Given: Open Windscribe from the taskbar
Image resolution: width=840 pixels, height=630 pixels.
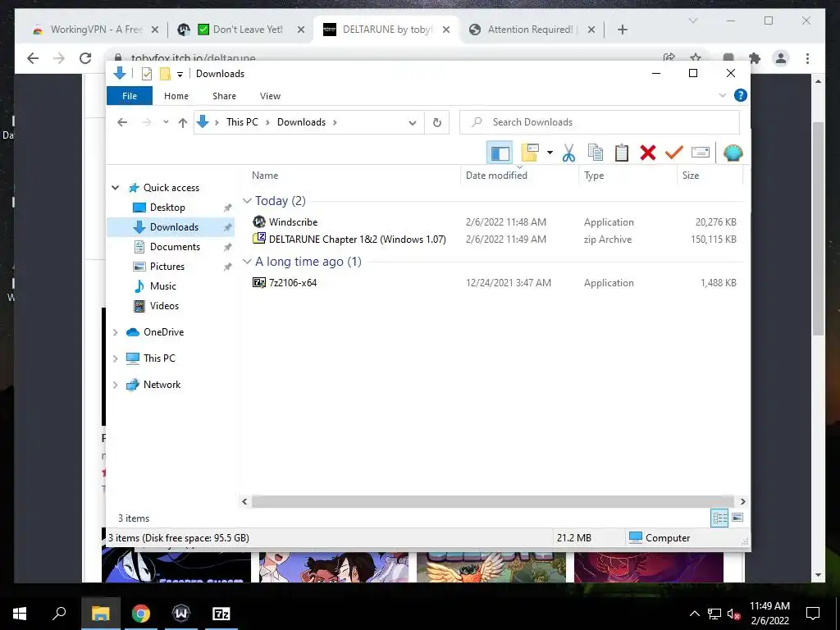Looking at the screenshot, I should 181,614.
